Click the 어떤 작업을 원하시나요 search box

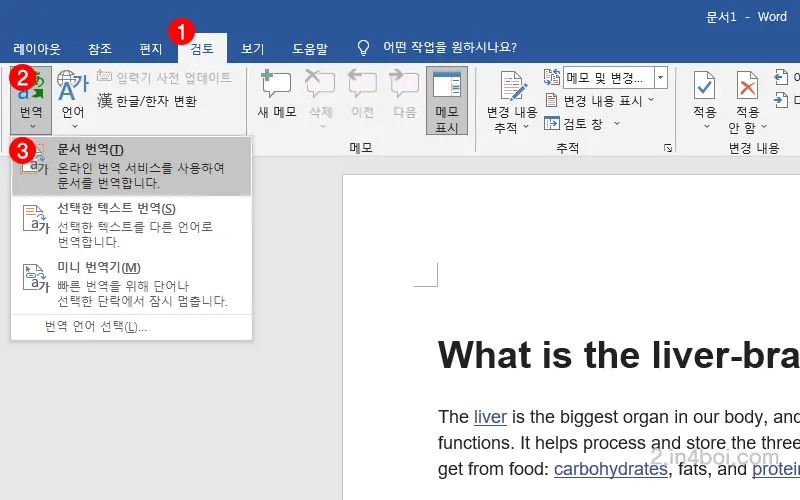tap(450, 47)
